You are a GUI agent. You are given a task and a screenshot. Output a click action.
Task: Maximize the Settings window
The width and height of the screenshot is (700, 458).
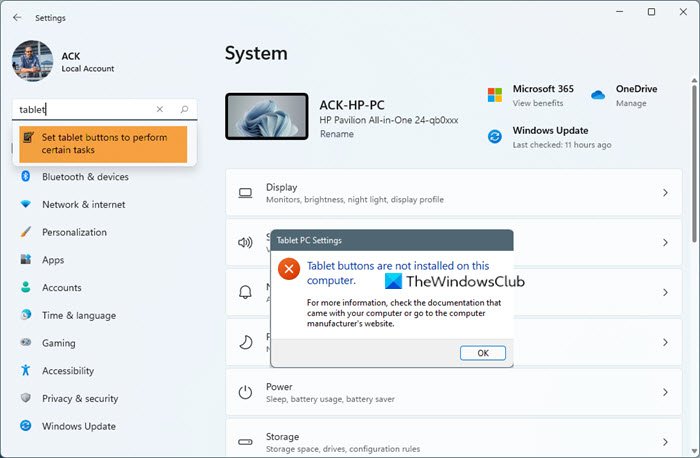point(651,12)
